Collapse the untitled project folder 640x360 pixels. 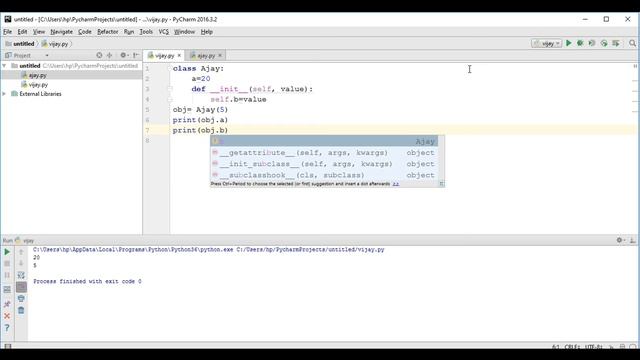click(x=4, y=66)
